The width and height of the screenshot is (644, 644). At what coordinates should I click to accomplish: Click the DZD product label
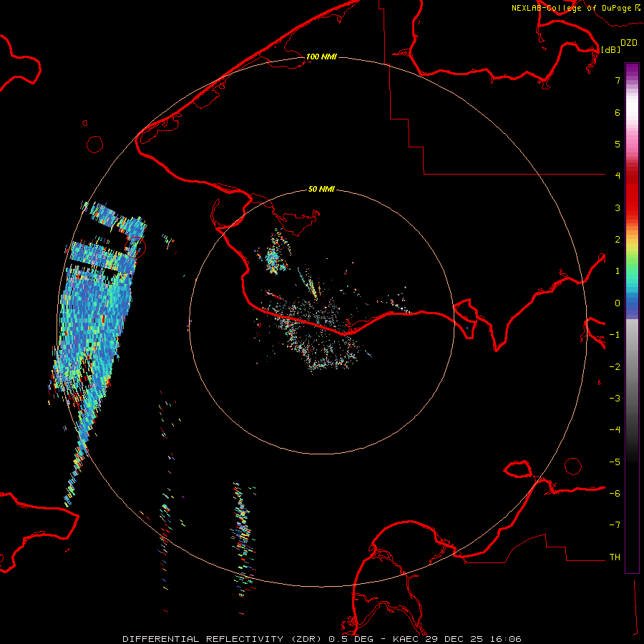pos(628,43)
